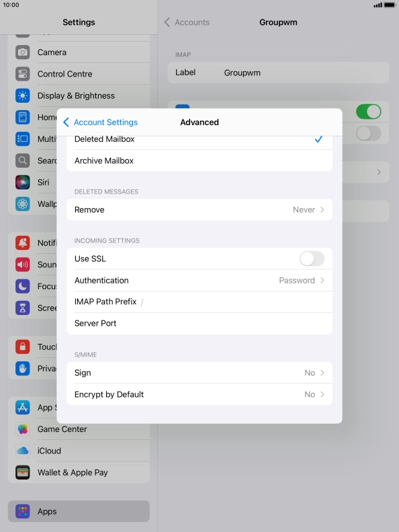Screen dimensions: 399x532
Task: Select the Siri icon in sidebar
Action: point(22,182)
